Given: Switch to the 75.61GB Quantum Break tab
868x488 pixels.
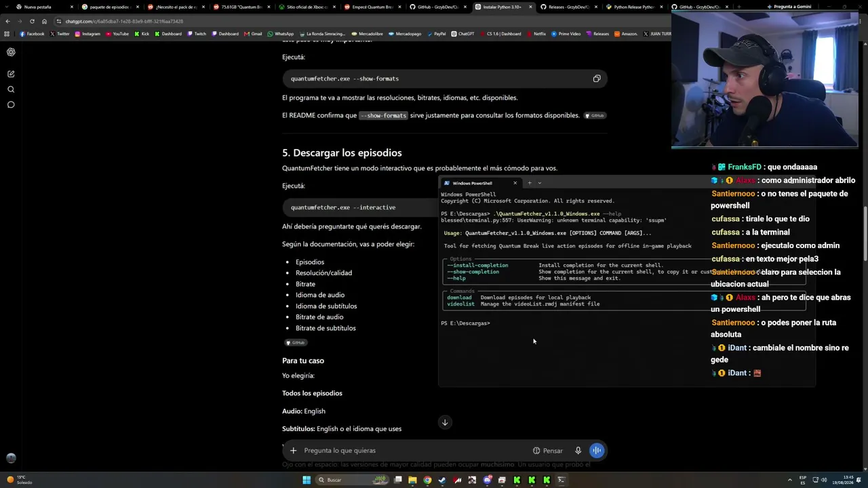Looking at the screenshot, I should pos(241,7).
